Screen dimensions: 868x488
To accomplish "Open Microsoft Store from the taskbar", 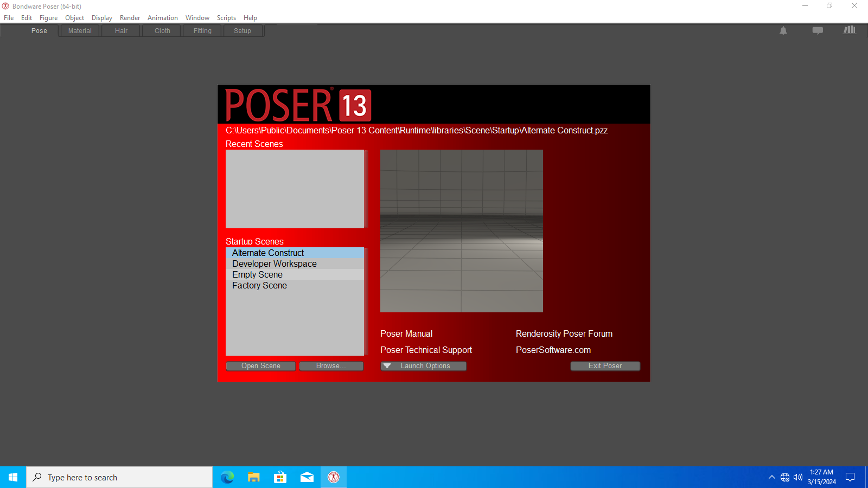I will click(x=280, y=477).
